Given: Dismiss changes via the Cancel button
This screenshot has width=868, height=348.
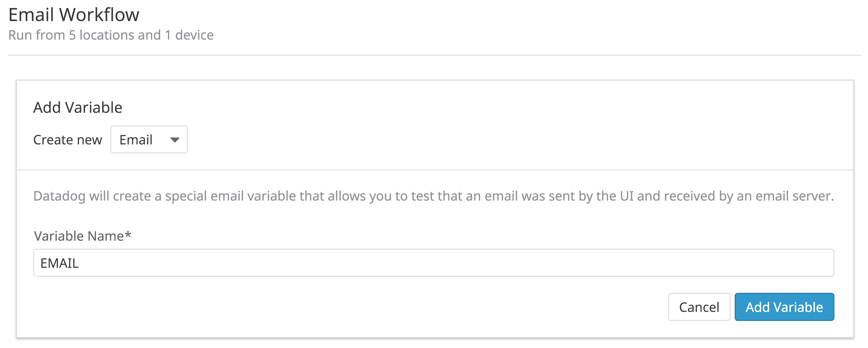Looking at the screenshot, I should click(699, 307).
